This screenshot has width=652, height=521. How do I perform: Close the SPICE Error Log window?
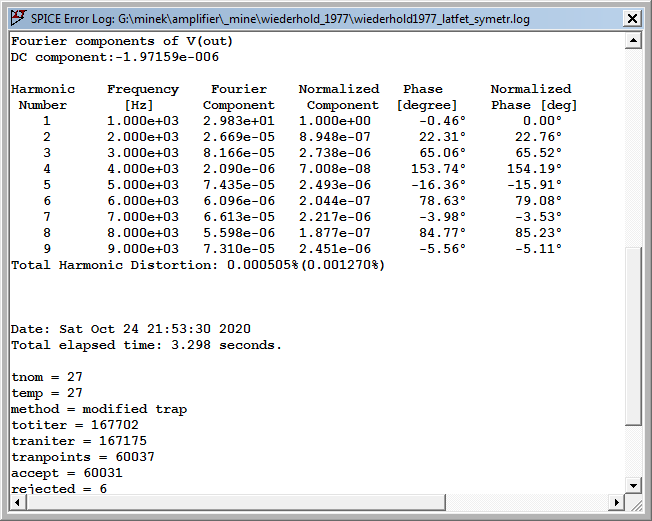[632, 19]
